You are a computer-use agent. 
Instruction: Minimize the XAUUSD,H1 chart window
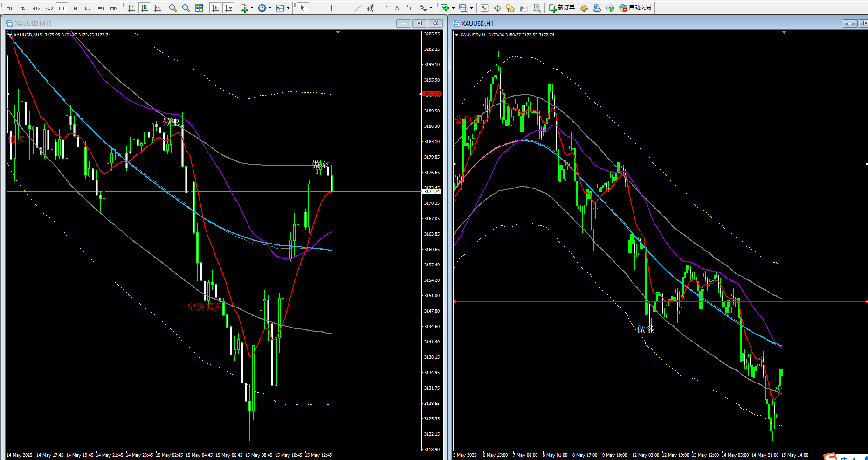click(850, 23)
